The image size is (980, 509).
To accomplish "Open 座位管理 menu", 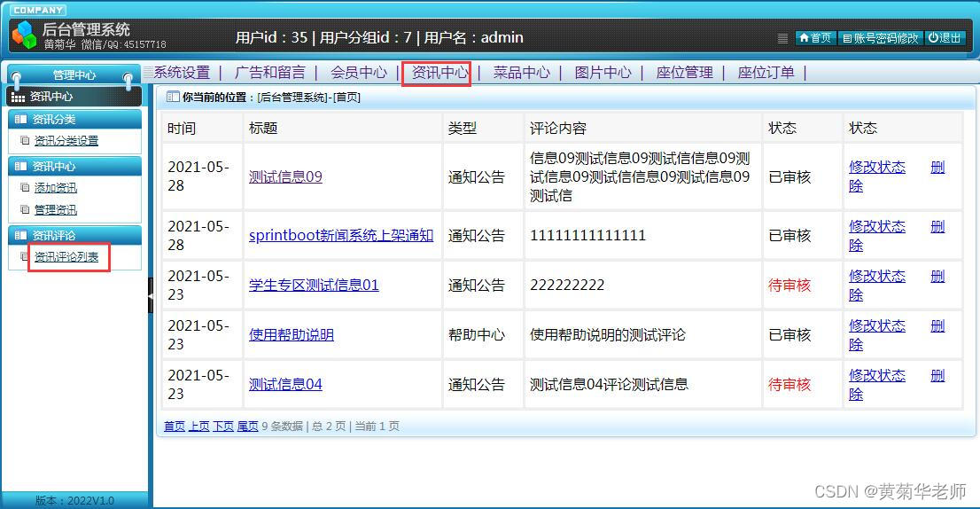I will tap(684, 73).
